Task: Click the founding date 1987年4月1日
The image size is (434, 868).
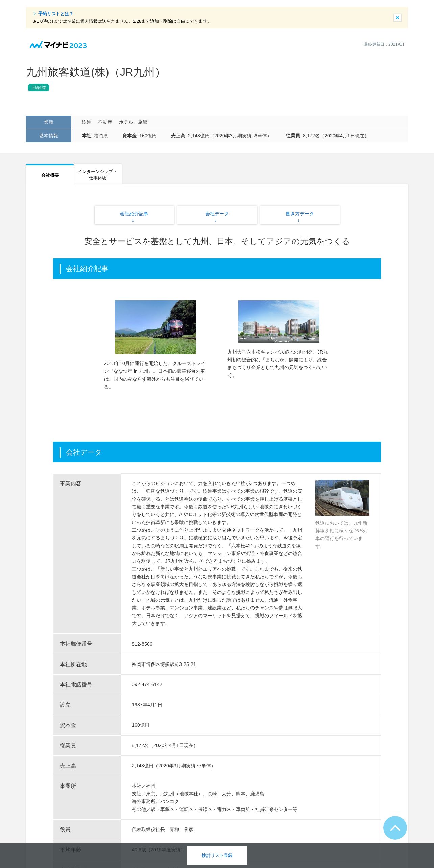Action: tap(147, 705)
